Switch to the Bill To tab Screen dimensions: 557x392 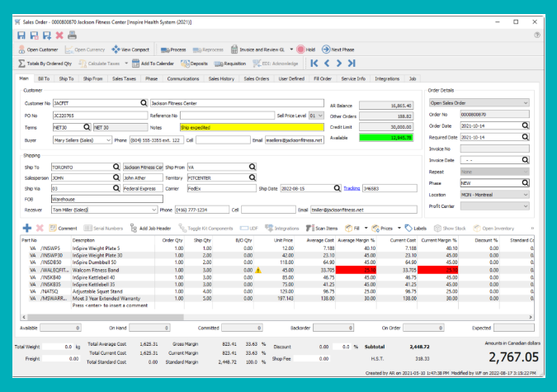44,78
